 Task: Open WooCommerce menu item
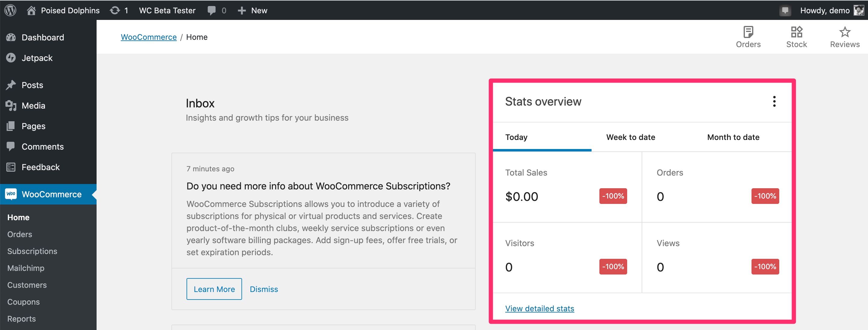pos(48,194)
